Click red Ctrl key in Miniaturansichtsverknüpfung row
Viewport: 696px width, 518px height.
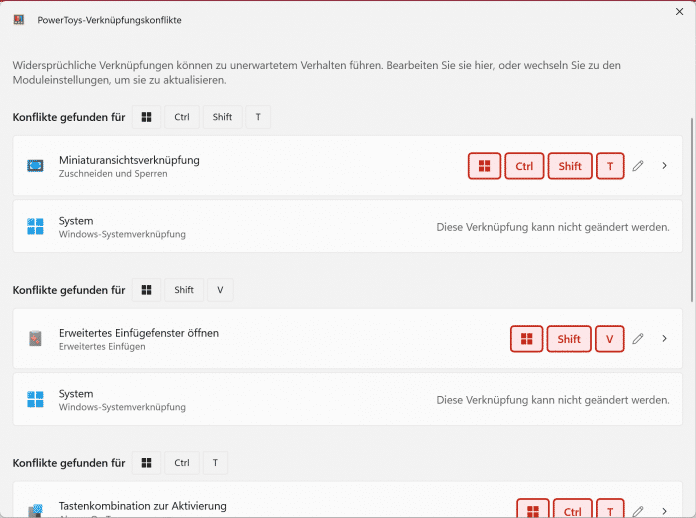pos(524,166)
